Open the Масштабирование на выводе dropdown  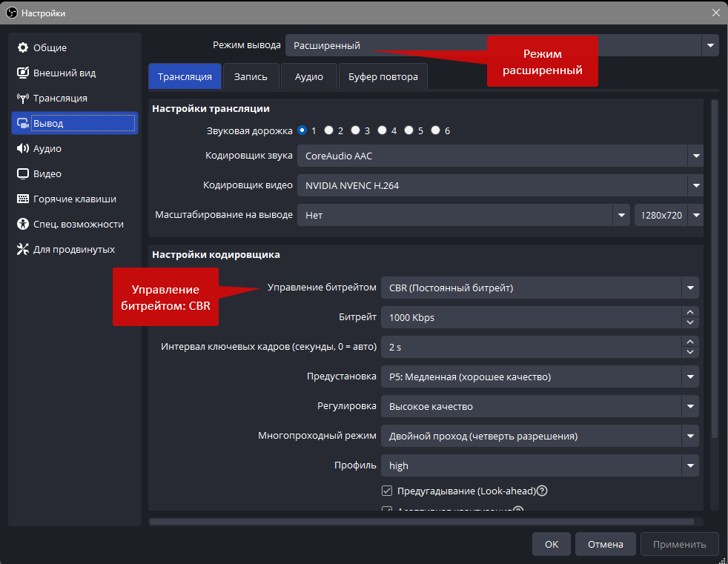tap(463, 215)
